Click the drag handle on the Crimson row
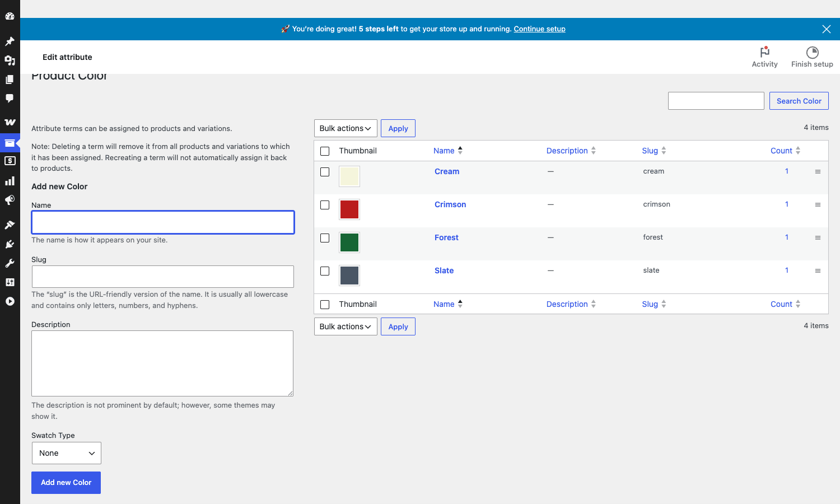 click(x=818, y=205)
